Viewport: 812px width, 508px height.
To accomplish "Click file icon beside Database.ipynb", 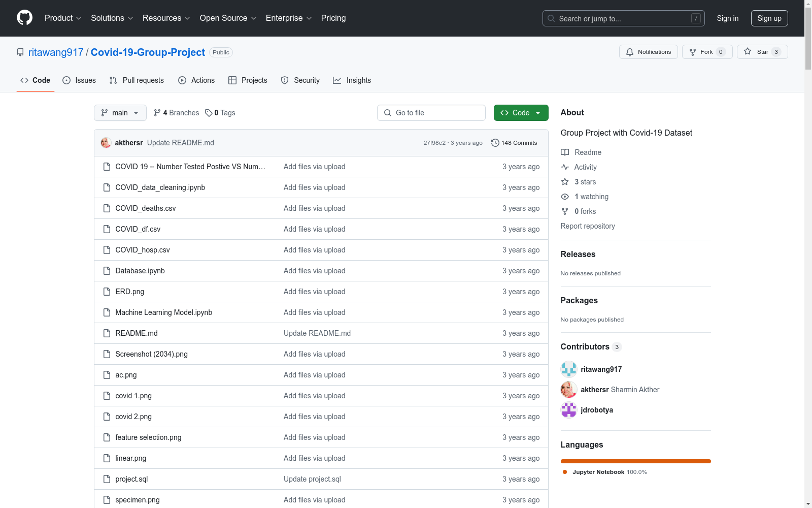I will tap(107, 271).
